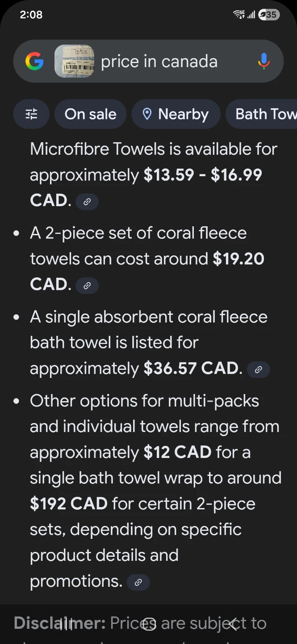
Task: Open source link after the word promotions
Action: point(138,582)
